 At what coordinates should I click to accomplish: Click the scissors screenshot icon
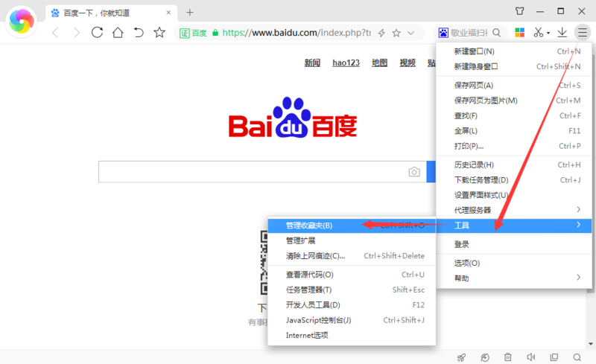(x=538, y=32)
